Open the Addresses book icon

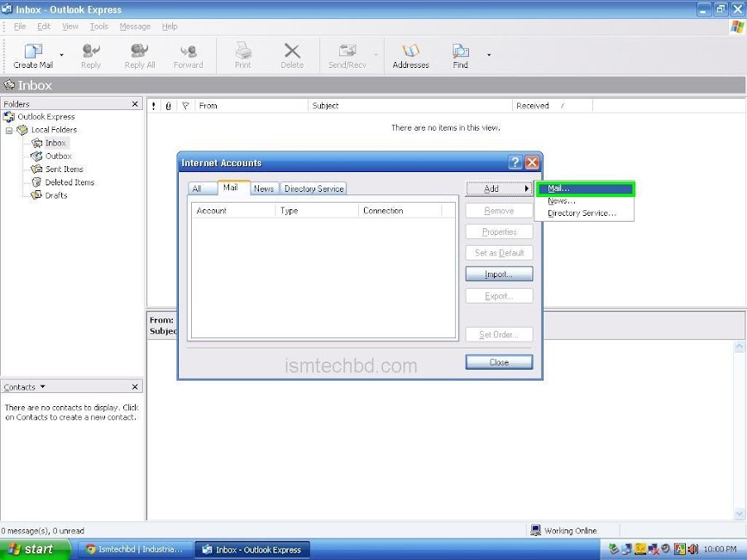[x=410, y=50]
